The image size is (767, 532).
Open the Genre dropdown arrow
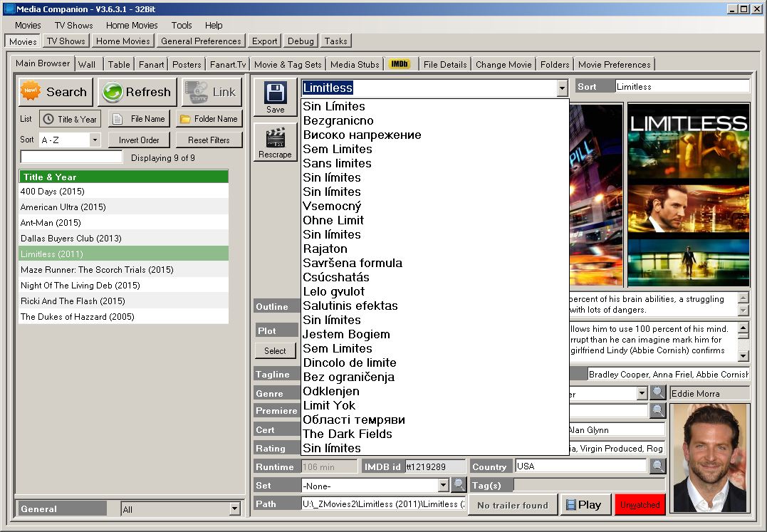(642, 393)
